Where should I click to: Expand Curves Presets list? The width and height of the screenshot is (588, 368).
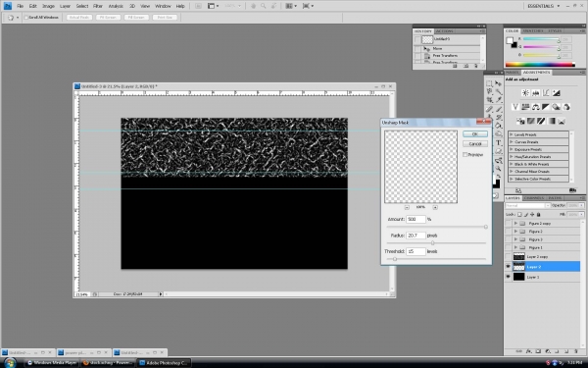(512, 142)
